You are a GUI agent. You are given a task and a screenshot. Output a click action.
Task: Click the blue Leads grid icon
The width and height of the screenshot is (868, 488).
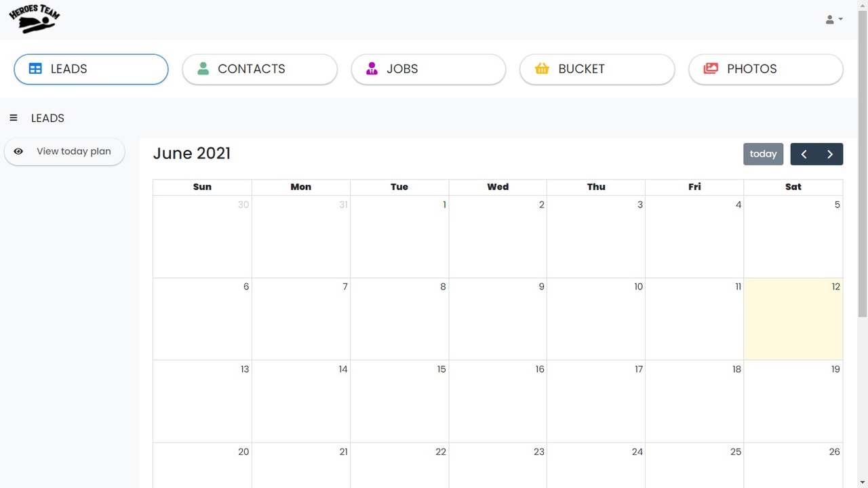tap(35, 68)
